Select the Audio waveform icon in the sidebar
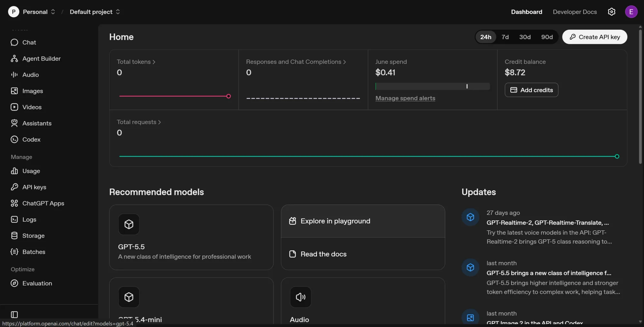 point(14,75)
